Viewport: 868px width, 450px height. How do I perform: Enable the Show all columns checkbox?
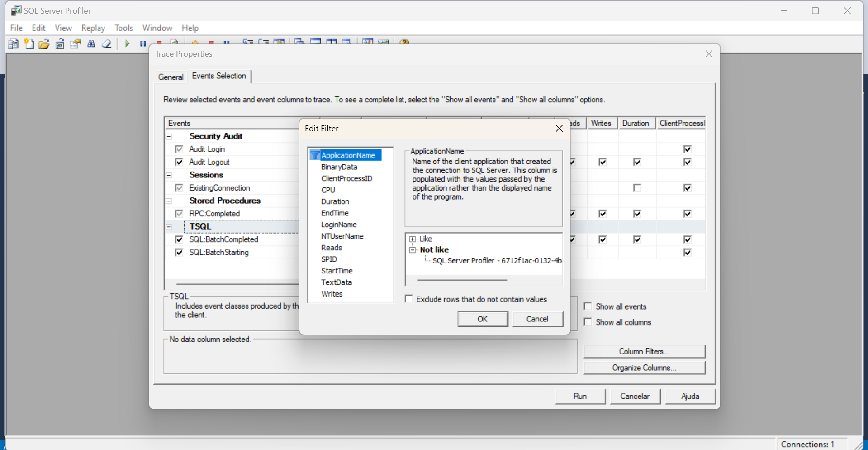click(588, 322)
